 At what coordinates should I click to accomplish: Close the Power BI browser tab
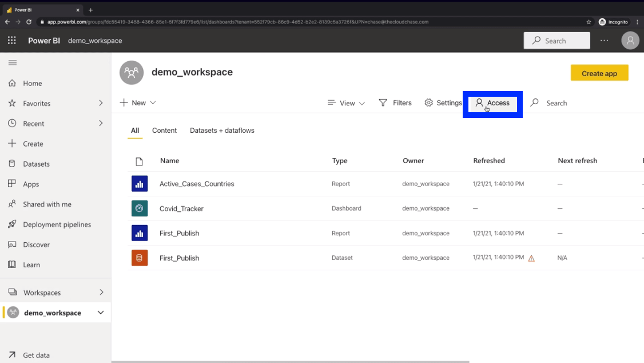click(78, 10)
